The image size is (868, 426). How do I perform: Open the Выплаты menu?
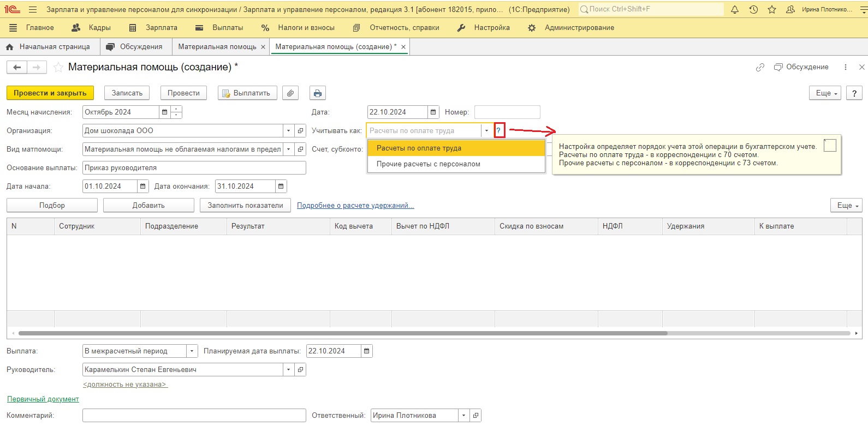pos(219,27)
